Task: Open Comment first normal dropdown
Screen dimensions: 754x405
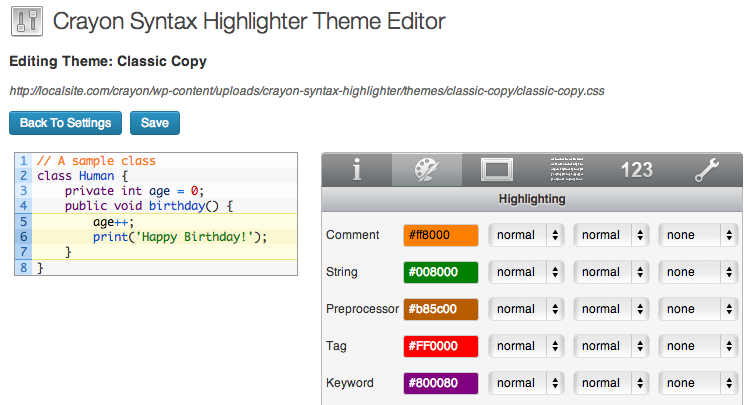Action: [526, 235]
